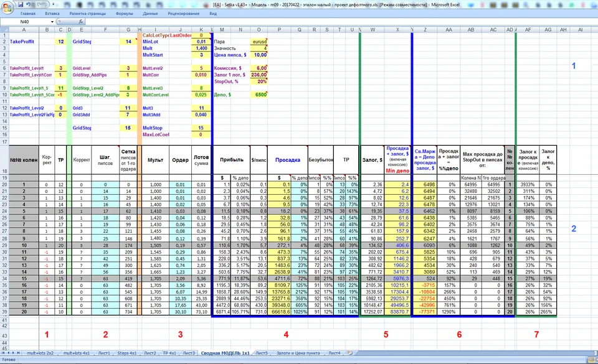Switch to the Steps 4x1 sheet

[x=126, y=353]
